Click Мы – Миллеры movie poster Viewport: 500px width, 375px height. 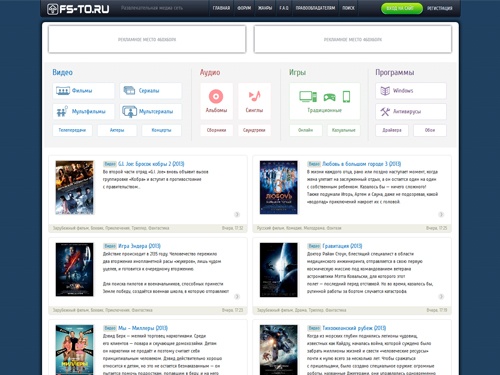click(74, 350)
